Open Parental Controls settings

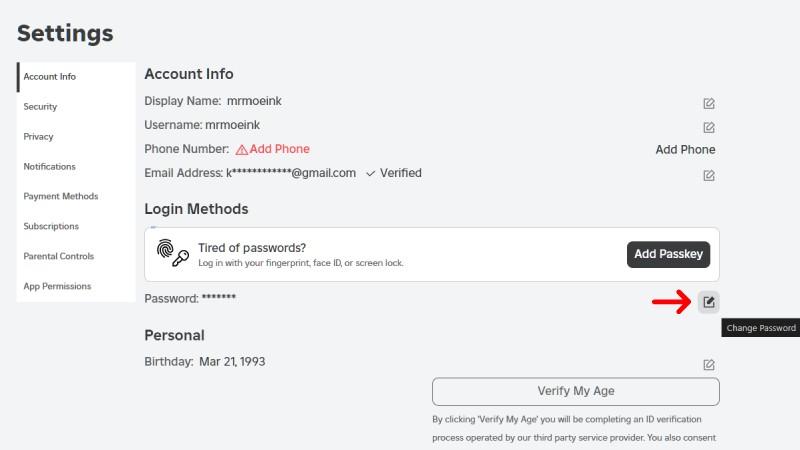[x=58, y=257]
